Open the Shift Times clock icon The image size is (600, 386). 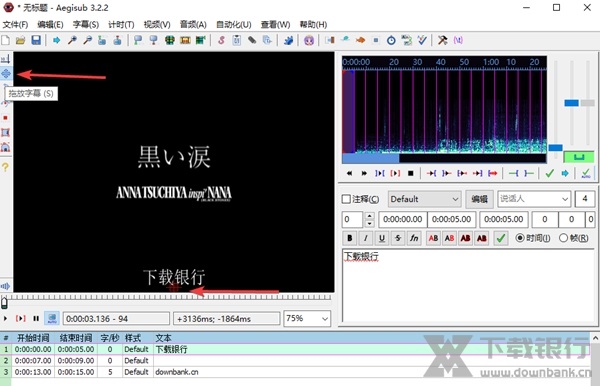[391, 40]
